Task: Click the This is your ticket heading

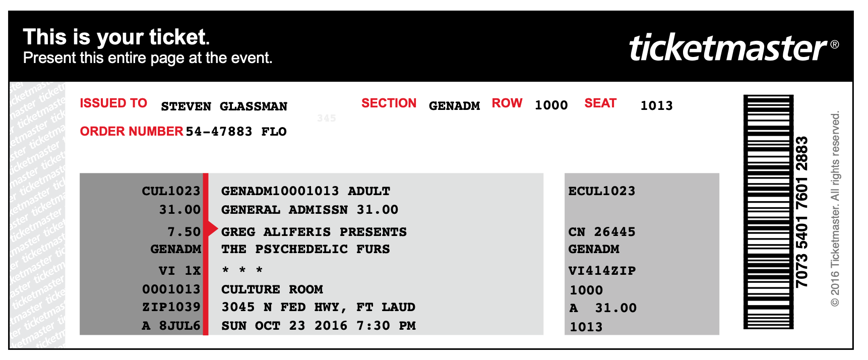Action: [x=116, y=37]
